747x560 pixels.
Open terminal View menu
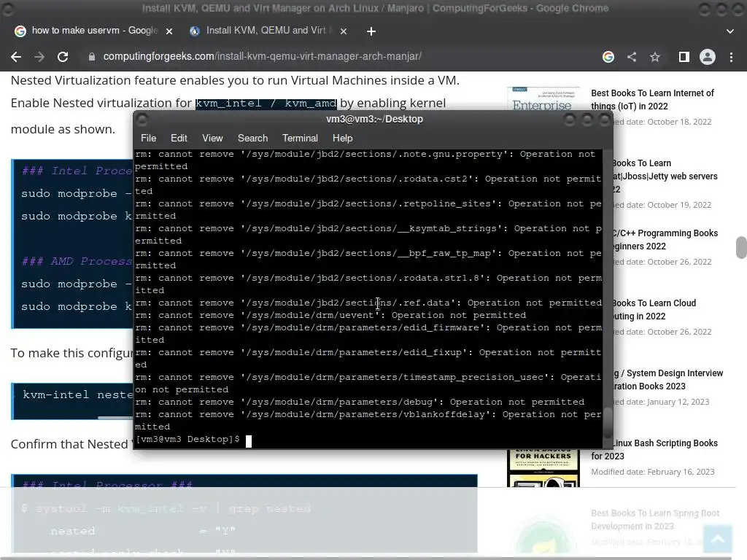pos(212,138)
